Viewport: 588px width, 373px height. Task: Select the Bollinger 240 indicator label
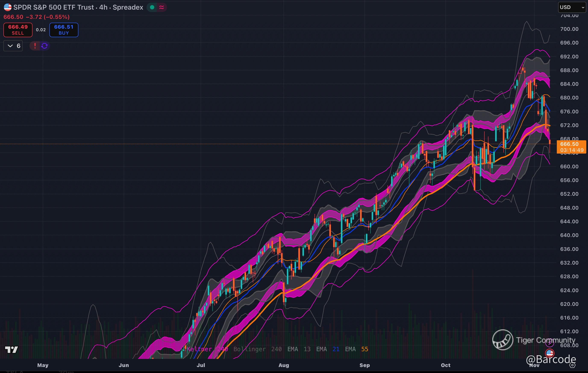[257, 349]
